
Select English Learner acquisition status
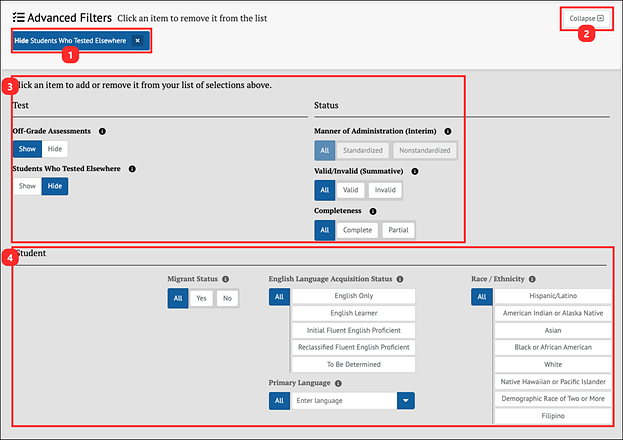[353, 313]
